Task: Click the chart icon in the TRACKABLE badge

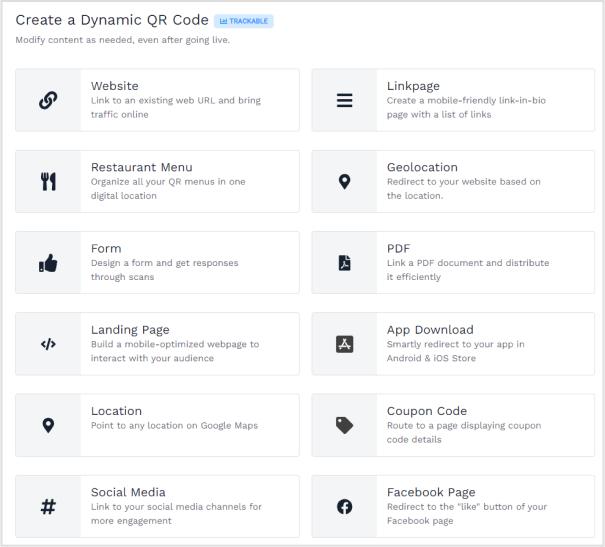Action: (223, 21)
